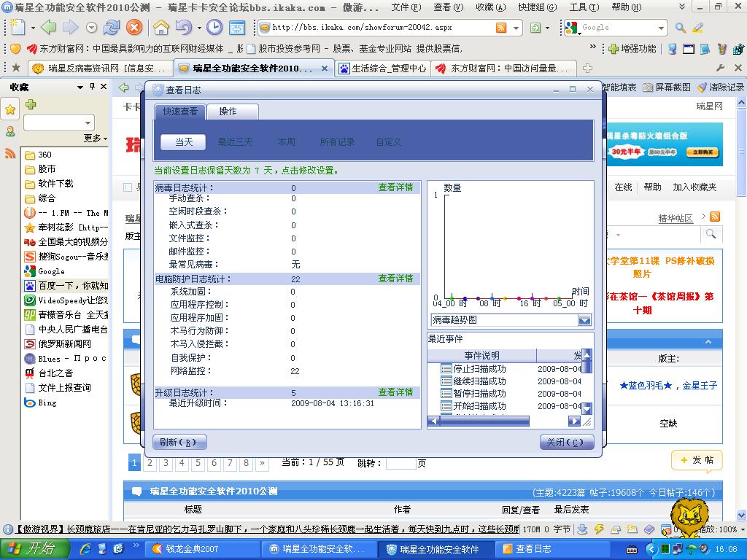
Task: Click the 增强功能 enhancement button
Action: coord(632,49)
